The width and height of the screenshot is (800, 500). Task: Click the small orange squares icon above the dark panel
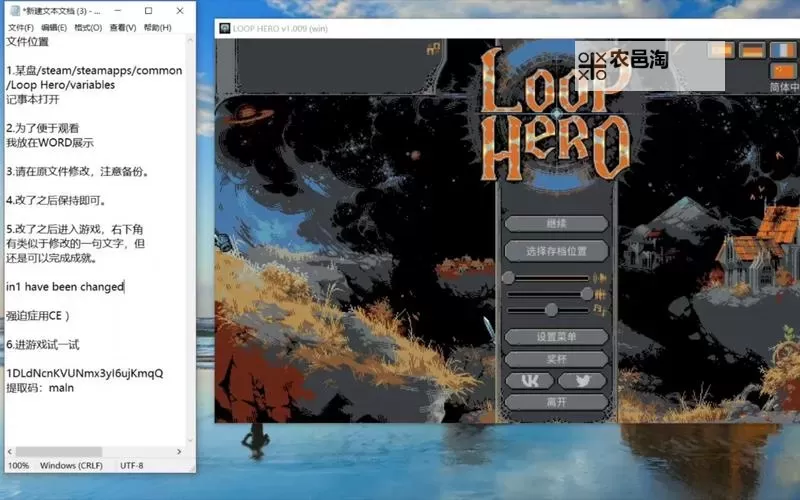[433, 49]
